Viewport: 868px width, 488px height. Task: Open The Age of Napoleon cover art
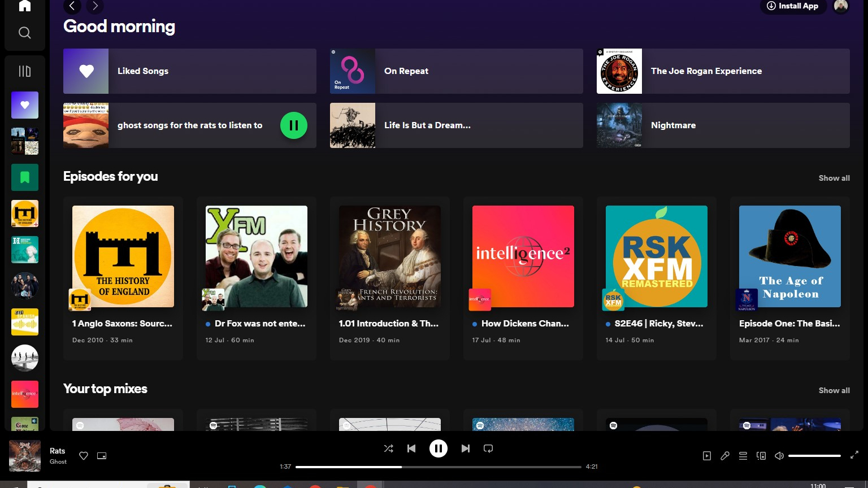790,256
